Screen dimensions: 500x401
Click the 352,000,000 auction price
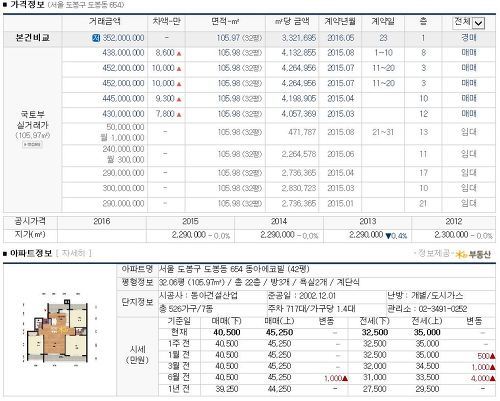123,38
